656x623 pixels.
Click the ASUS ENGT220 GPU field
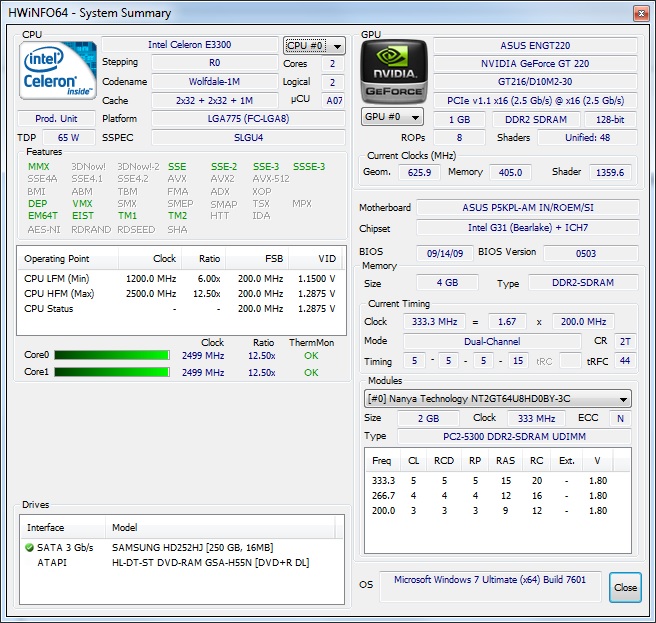point(535,46)
